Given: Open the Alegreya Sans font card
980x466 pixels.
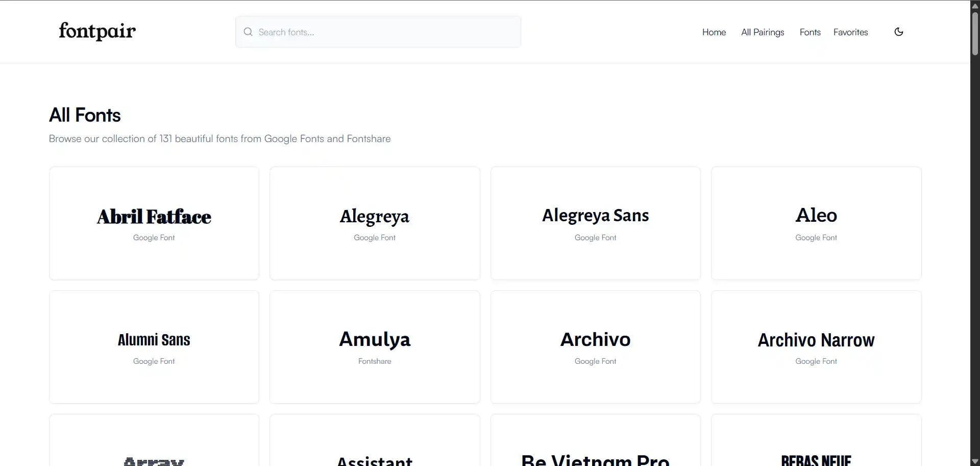Looking at the screenshot, I should (596, 223).
